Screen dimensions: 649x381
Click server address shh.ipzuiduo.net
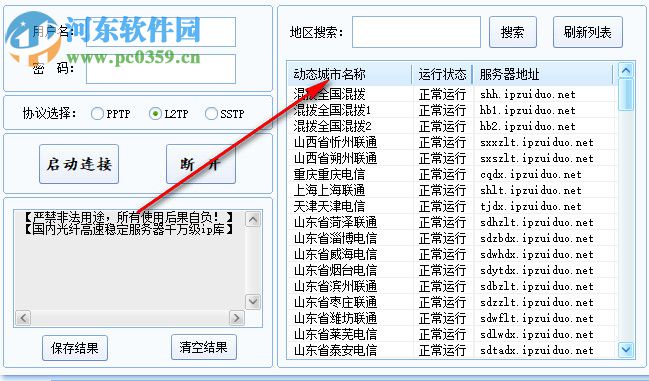(x=528, y=95)
